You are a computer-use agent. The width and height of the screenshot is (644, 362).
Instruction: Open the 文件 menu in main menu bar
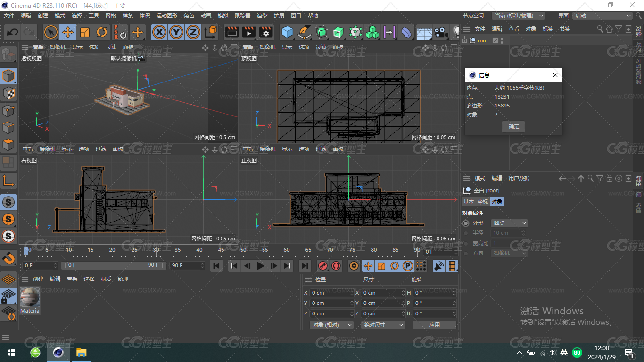point(9,16)
